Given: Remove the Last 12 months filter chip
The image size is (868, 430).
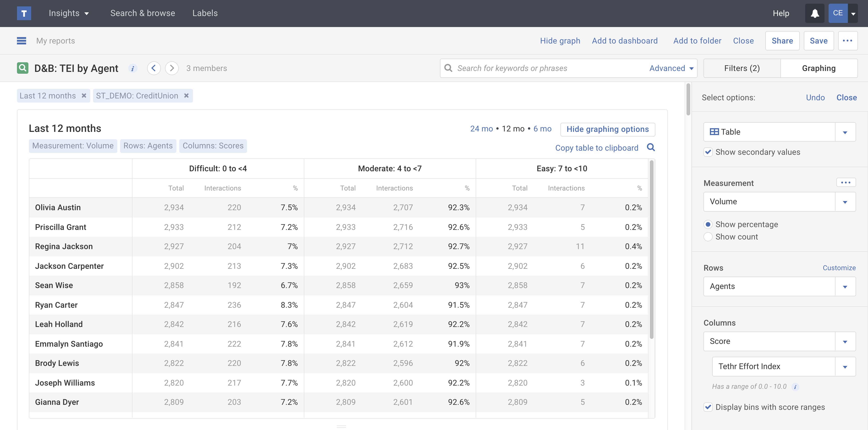Looking at the screenshot, I should 84,96.
